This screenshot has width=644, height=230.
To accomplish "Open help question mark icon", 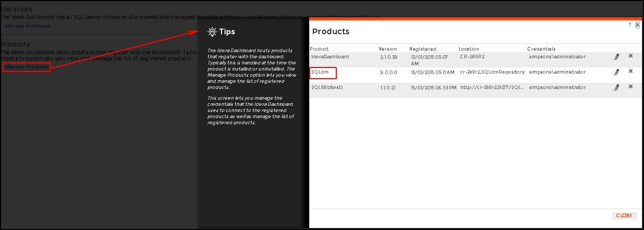I will click(630, 25).
